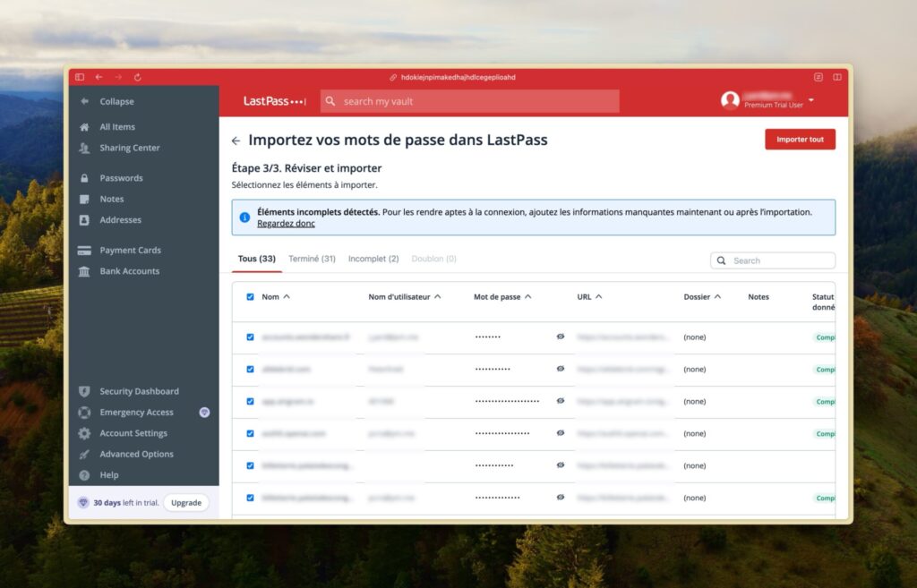Toggle the select-all checkbox beside Nom

(x=251, y=297)
